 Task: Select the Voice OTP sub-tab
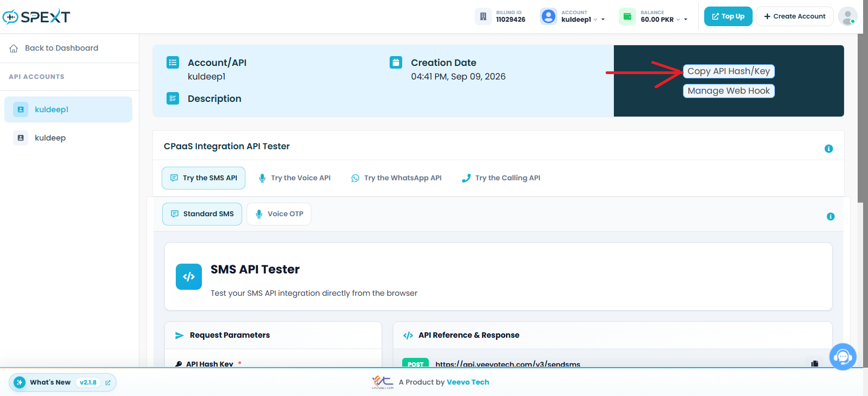(279, 214)
